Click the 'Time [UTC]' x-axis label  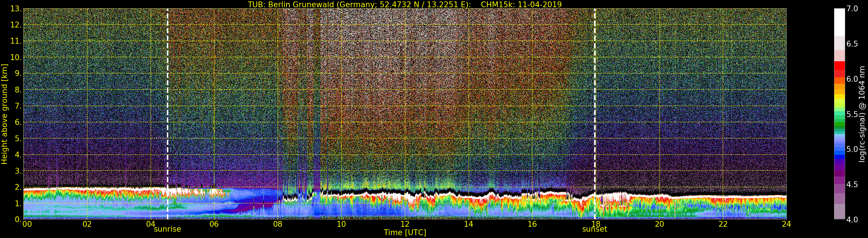[x=405, y=233]
